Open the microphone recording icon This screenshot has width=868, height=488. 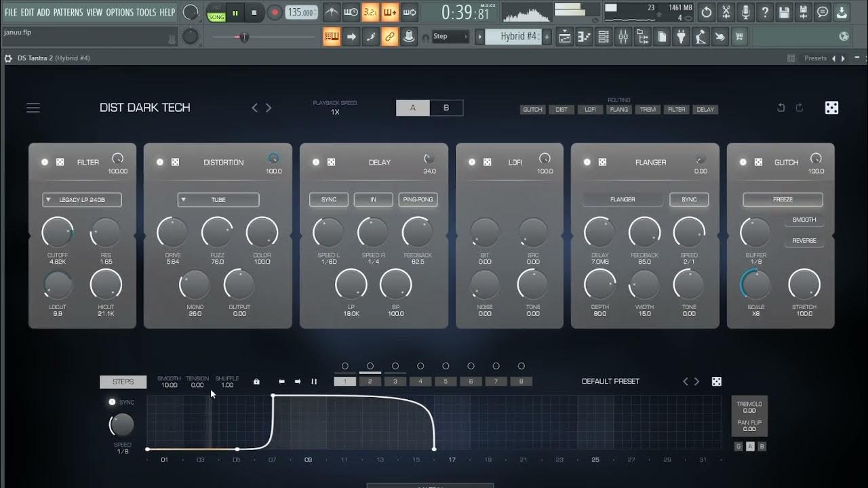pos(745,12)
